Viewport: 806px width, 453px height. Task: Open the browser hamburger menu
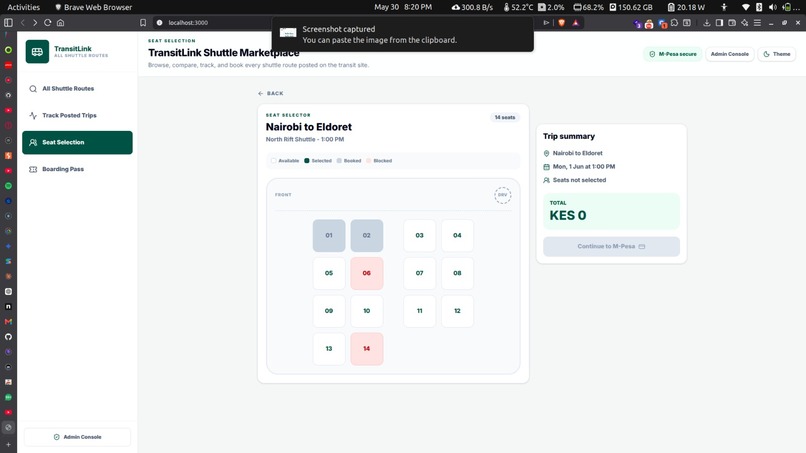click(757, 23)
